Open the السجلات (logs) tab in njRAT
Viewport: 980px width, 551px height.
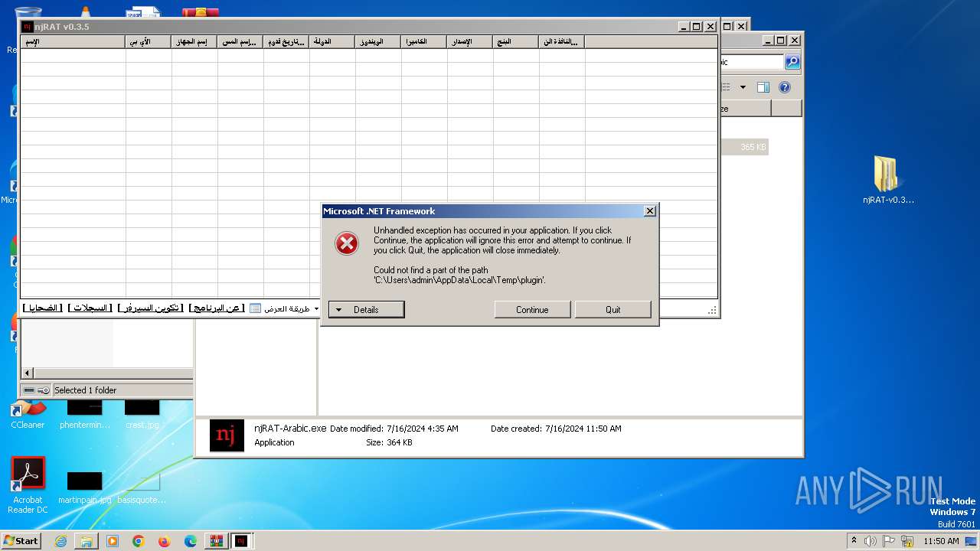coord(90,308)
